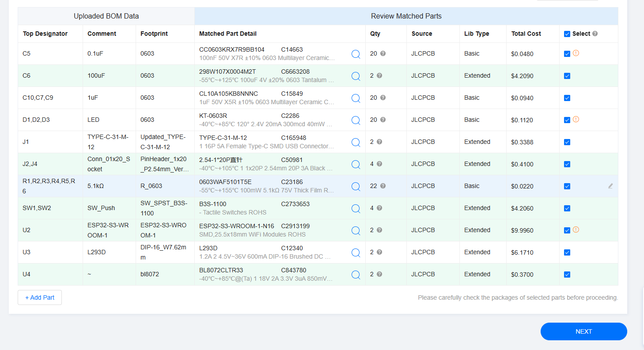The image size is (644, 350).
Task: Click the orange warning icon in U2 row
Action: tap(576, 230)
